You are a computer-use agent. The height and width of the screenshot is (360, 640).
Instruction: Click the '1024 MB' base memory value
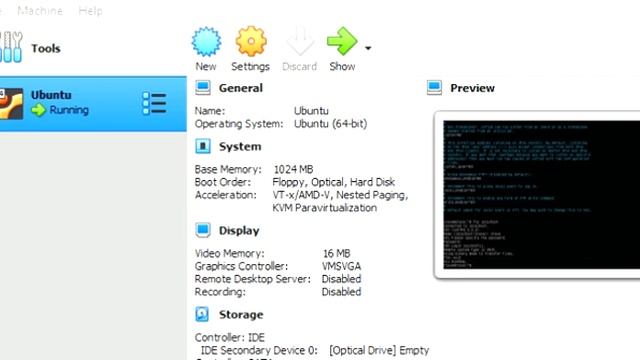(x=293, y=169)
